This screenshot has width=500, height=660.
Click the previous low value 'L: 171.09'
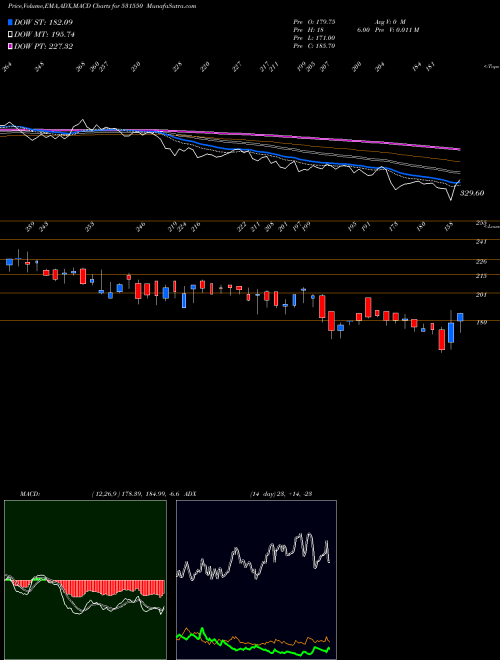click(322, 38)
